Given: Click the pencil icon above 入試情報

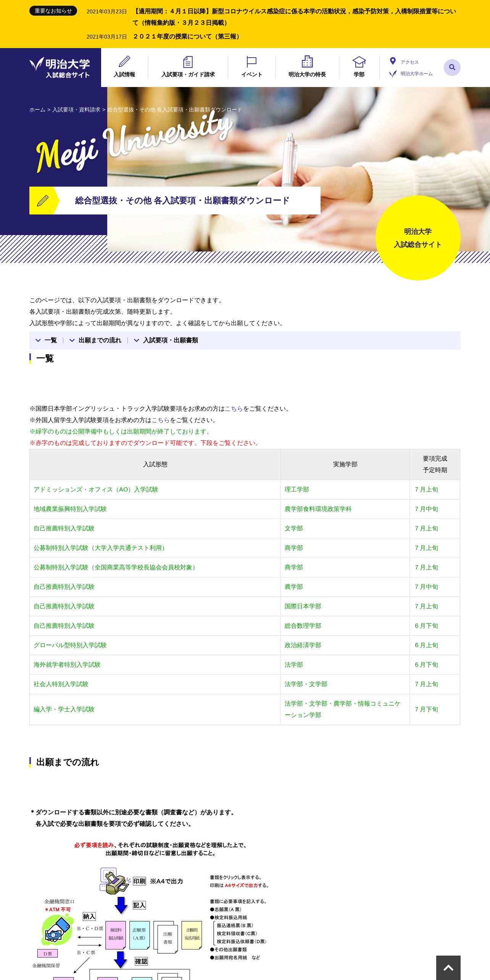Looking at the screenshot, I should coord(124,61).
